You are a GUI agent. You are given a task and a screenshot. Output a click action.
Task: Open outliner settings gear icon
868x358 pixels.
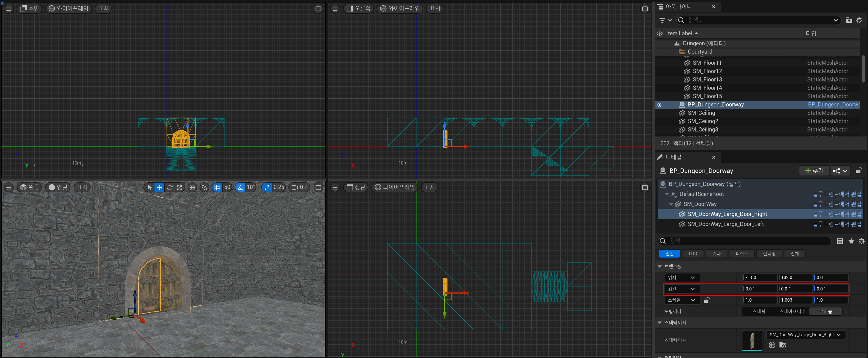click(x=859, y=20)
